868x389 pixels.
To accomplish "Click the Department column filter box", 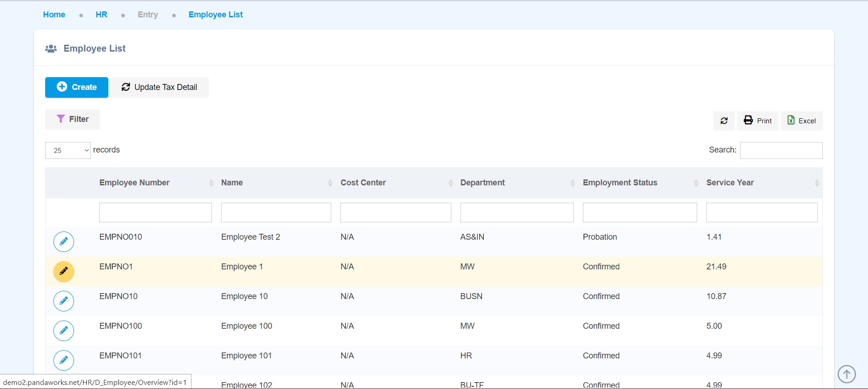I will click(x=517, y=213).
